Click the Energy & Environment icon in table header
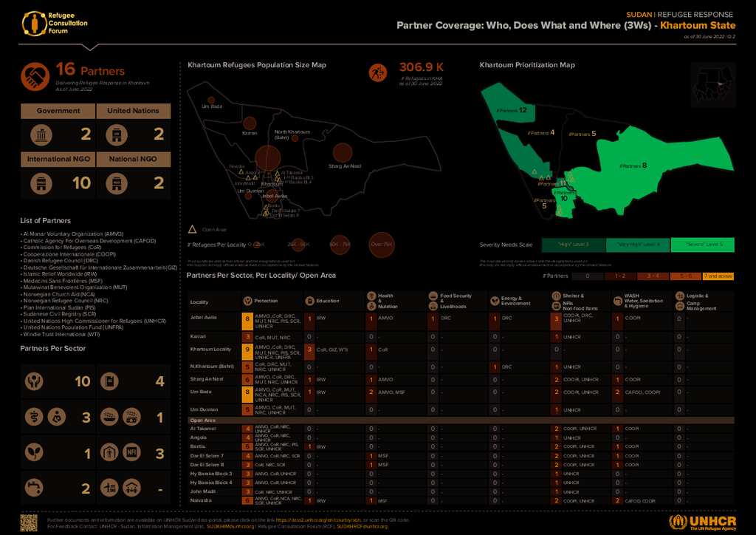 click(495, 301)
